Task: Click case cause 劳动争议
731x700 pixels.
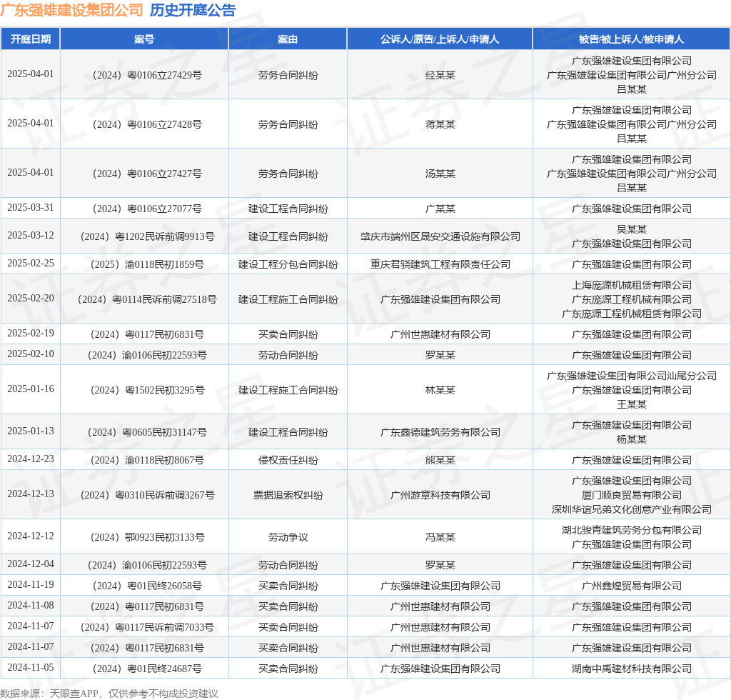Action: tap(288, 537)
